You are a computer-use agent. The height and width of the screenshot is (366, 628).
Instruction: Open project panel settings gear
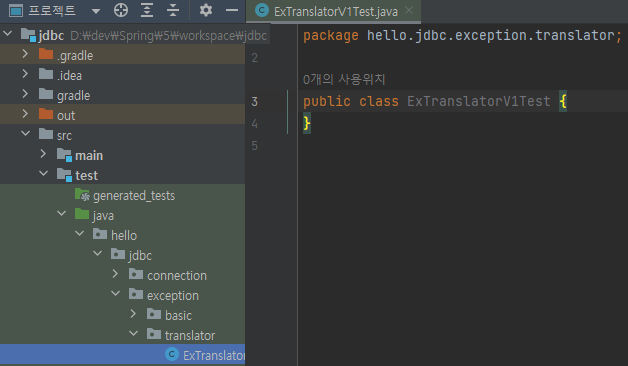(x=206, y=10)
